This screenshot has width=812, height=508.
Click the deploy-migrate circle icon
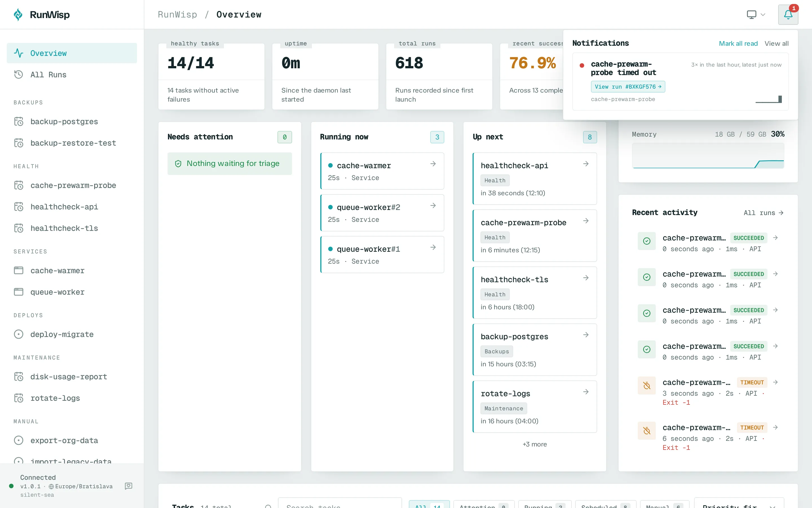(19, 334)
